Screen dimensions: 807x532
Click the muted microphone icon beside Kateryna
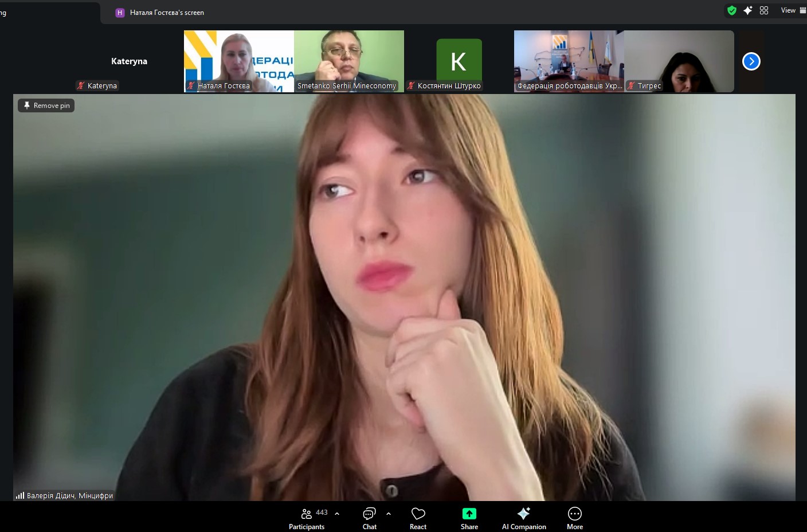pos(81,85)
